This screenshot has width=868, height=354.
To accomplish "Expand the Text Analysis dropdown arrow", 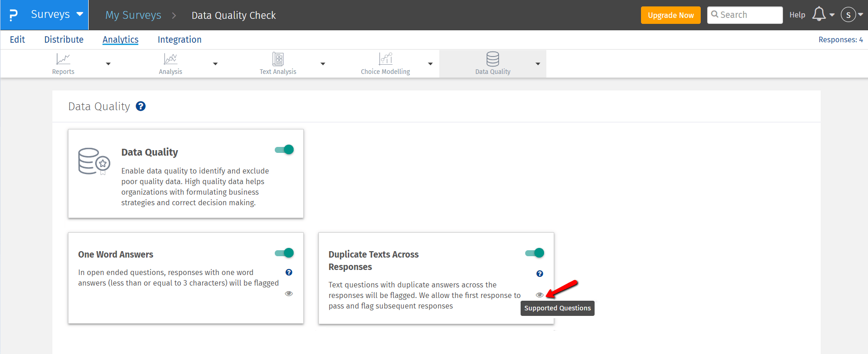I will [323, 64].
